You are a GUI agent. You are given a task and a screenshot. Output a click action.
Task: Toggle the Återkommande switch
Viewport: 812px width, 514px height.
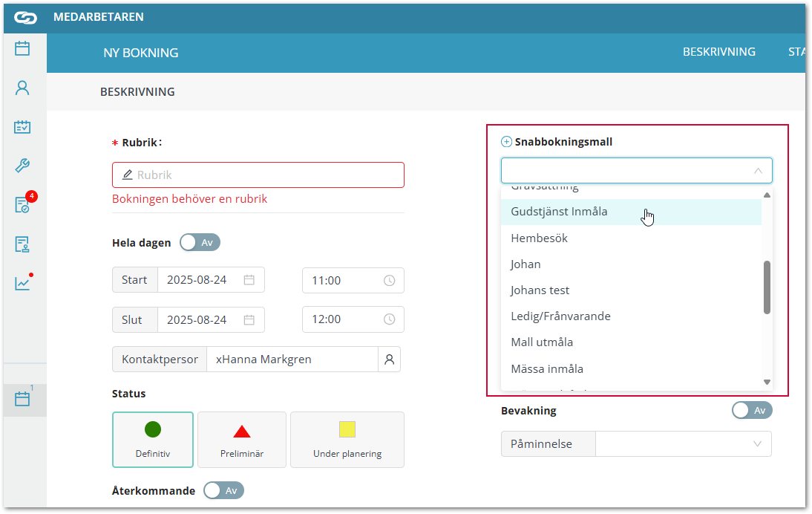click(x=223, y=491)
